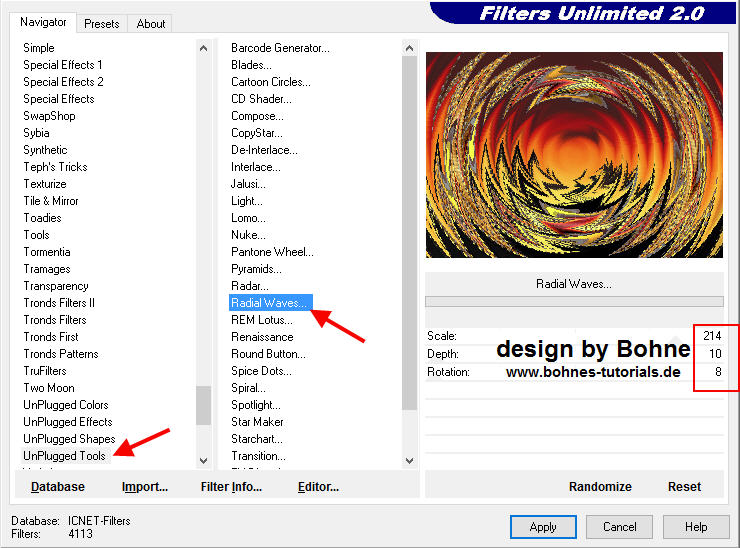
Task: Choose the Radial Waves filter
Action: point(270,303)
